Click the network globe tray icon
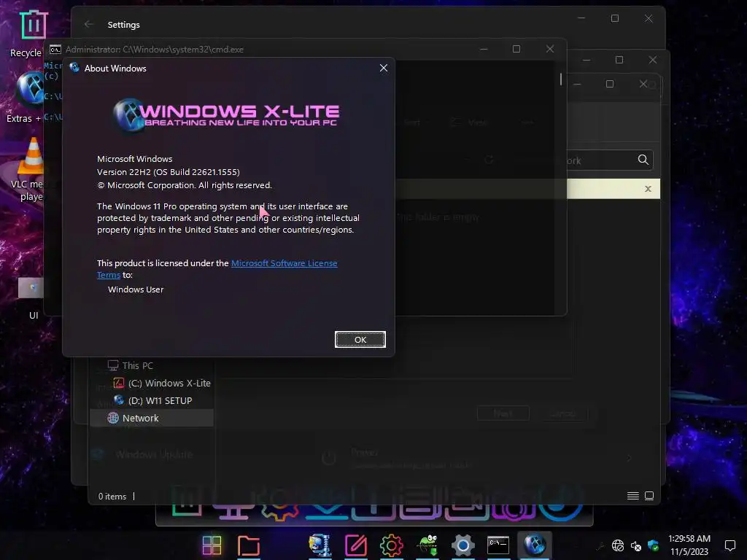Screen dimensions: 747x560 [618, 545]
